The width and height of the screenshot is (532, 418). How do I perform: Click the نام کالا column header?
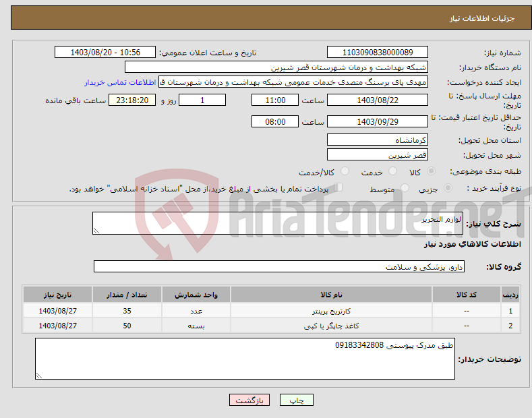(331, 295)
